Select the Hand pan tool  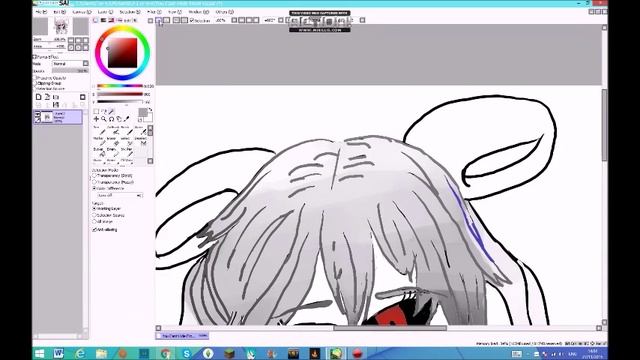[x=119, y=119]
